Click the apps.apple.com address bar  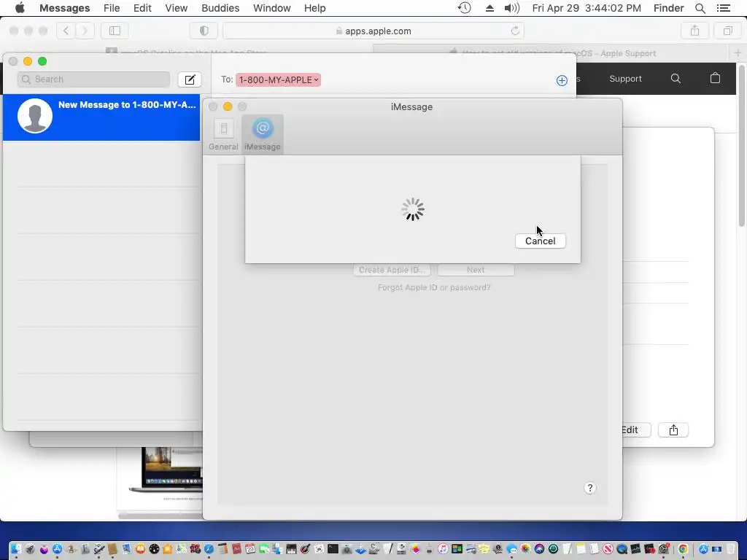373,31
